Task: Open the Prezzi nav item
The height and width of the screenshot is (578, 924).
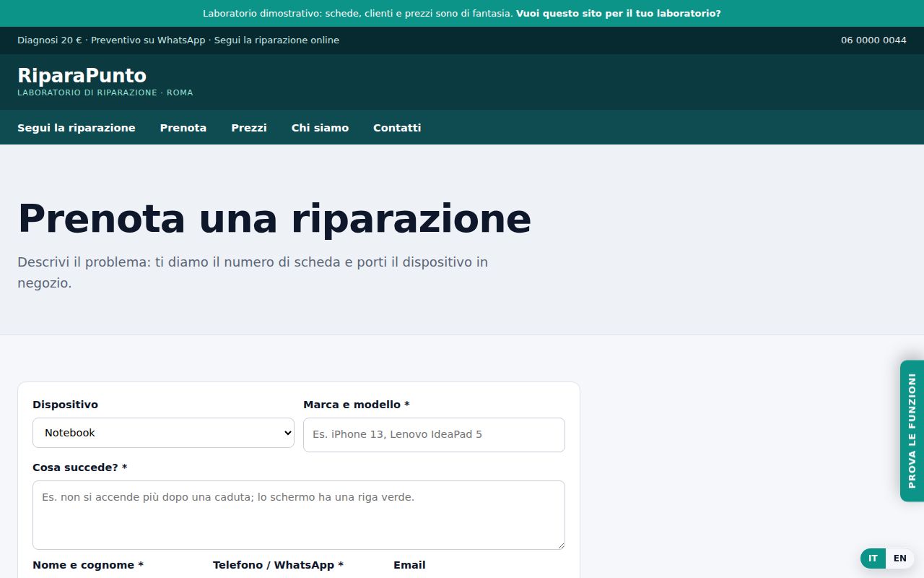Action: [x=249, y=128]
